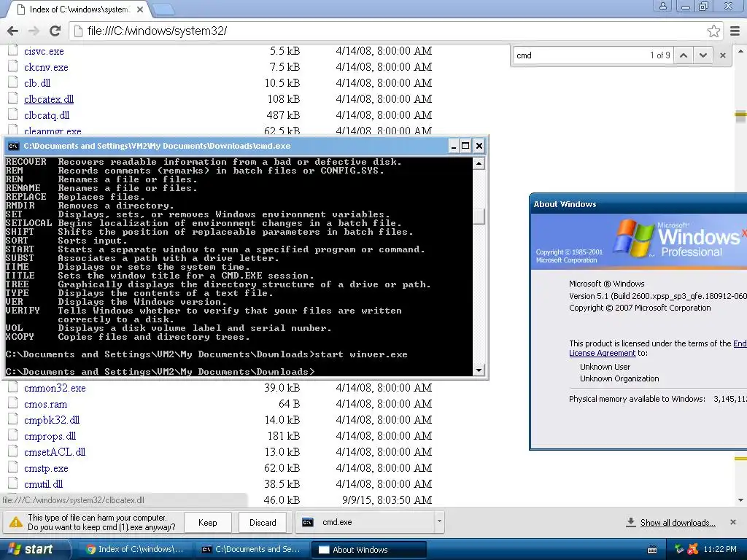
Task: Bookmark this page with the star icon
Action: [713, 31]
